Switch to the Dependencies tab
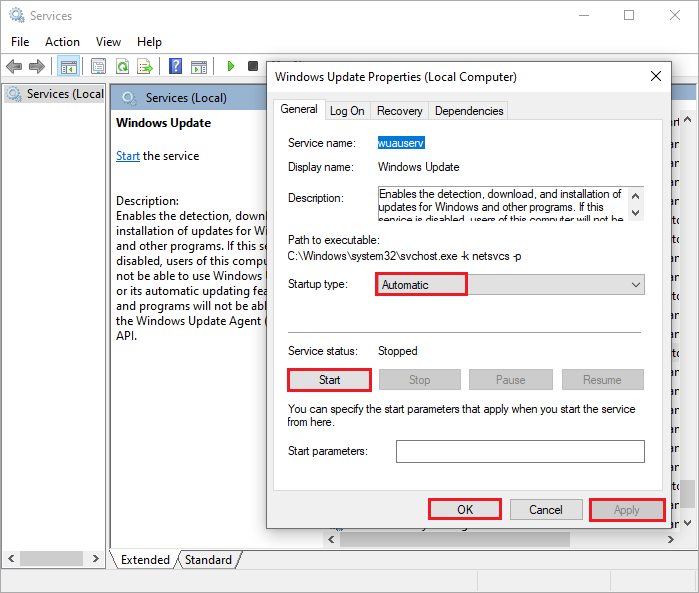This screenshot has width=699, height=593. coord(469,111)
